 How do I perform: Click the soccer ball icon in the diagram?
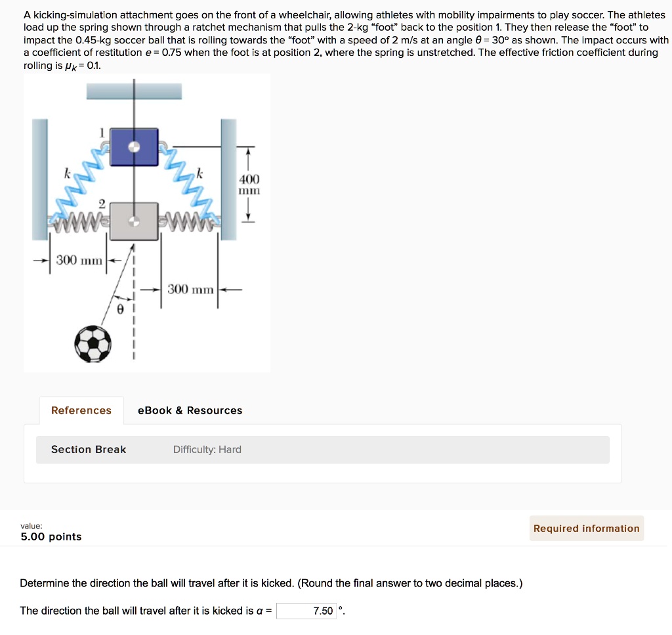pyautogui.click(x=94, y=343)
